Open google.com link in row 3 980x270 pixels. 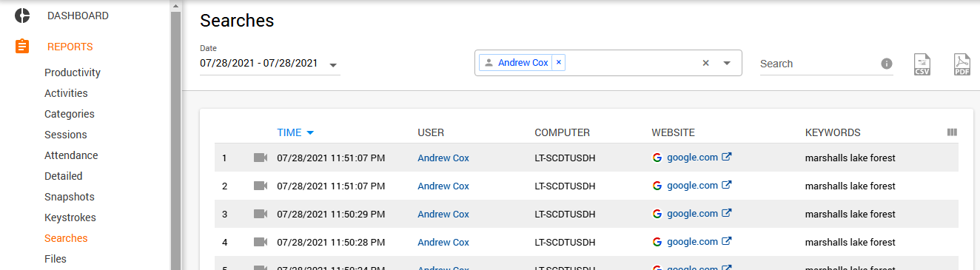(692, 213)
